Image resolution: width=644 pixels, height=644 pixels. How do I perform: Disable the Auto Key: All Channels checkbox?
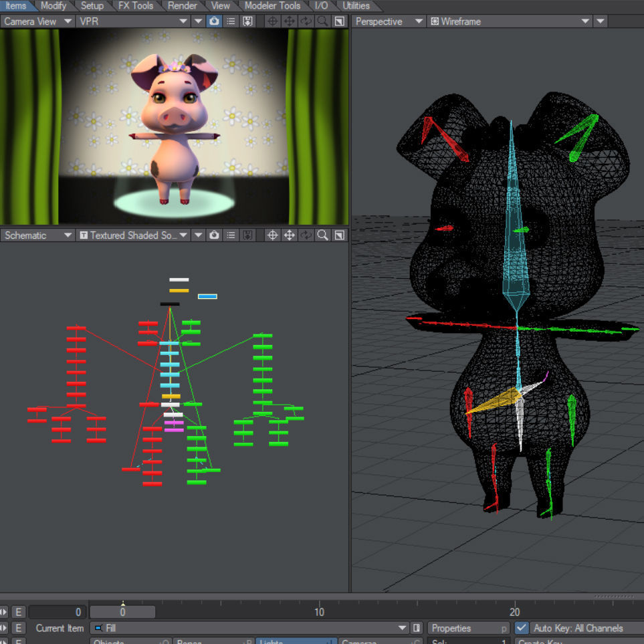point(521,628)
